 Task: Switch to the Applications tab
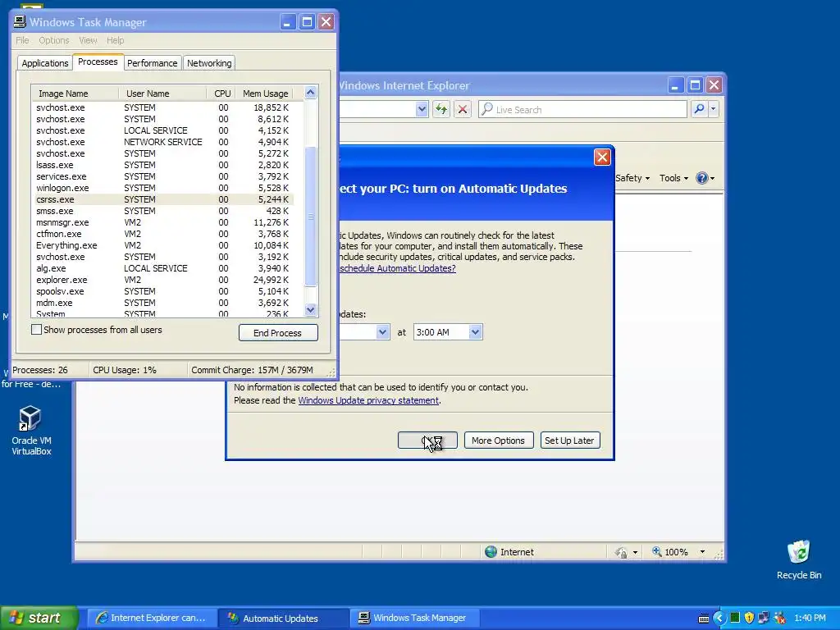[x=45, y=63]
